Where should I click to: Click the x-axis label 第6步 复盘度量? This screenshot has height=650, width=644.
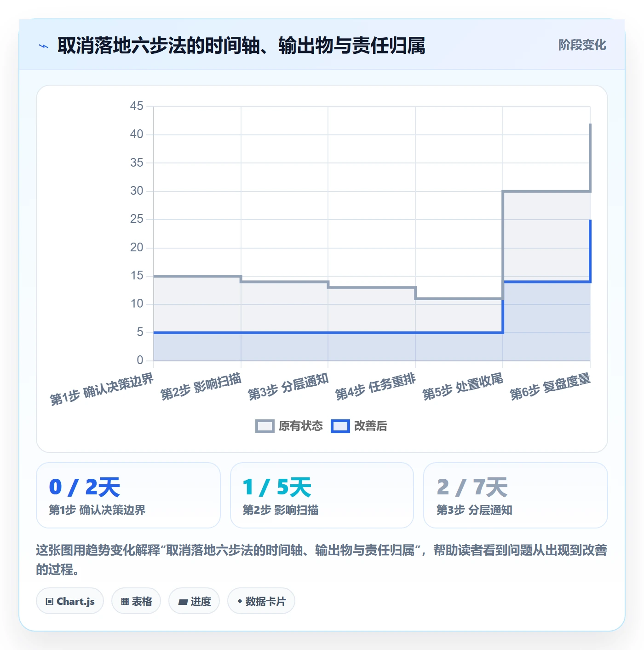(550, 387)
